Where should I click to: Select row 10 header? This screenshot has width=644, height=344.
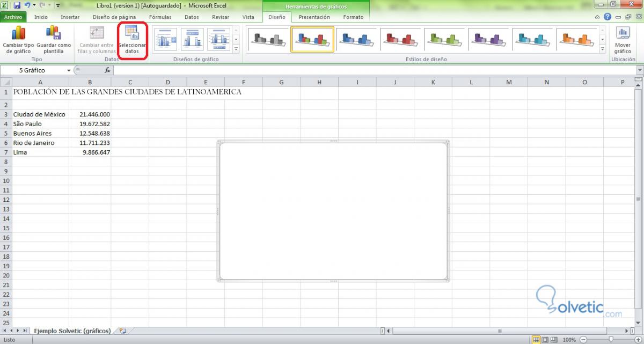6,181
